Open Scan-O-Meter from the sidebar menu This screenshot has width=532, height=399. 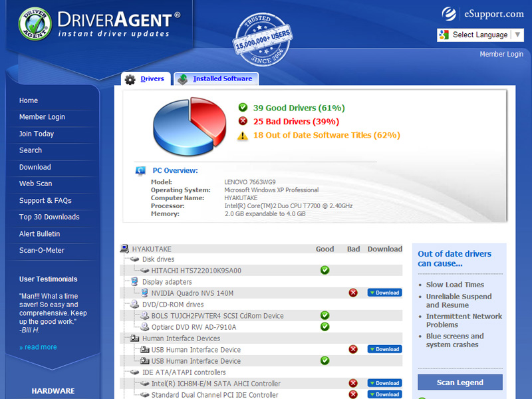41,251
